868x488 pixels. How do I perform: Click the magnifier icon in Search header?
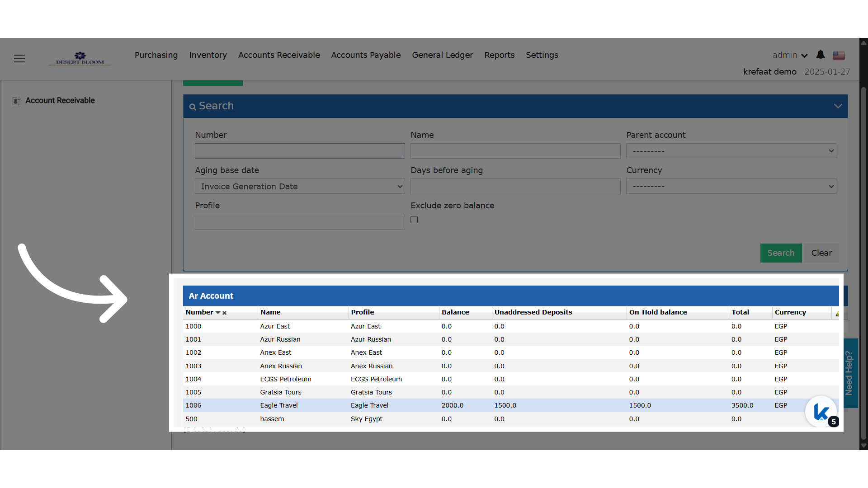click(193, 107)
